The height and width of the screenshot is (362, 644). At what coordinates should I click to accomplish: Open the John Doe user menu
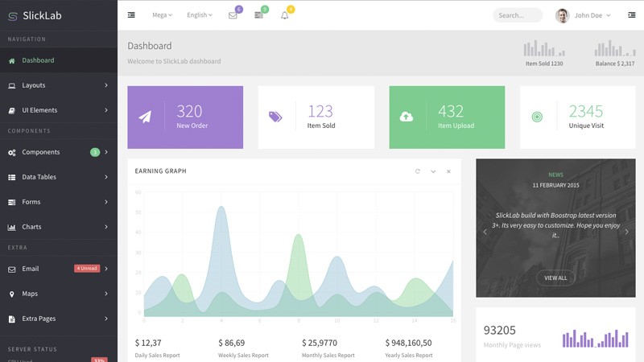[x=584, y=15]
